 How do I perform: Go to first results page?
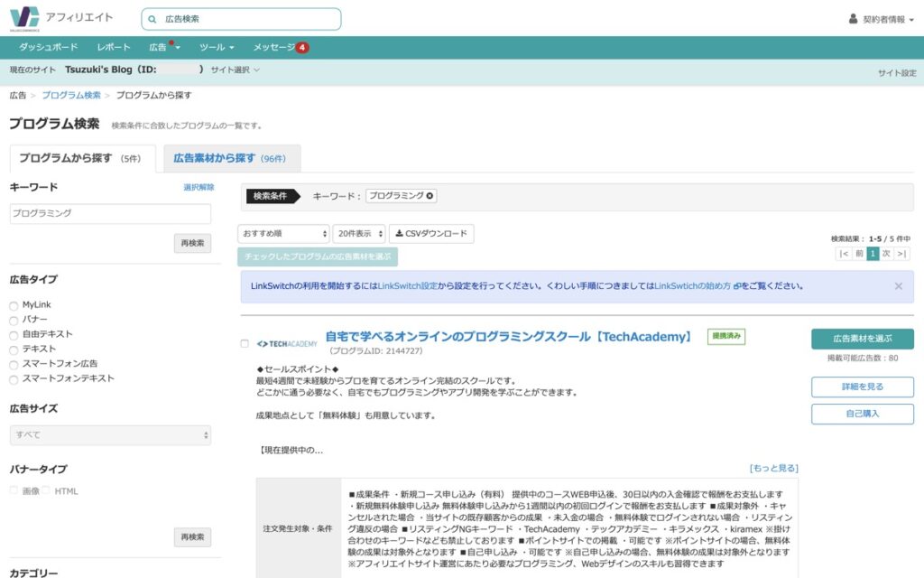coord(844,254)
